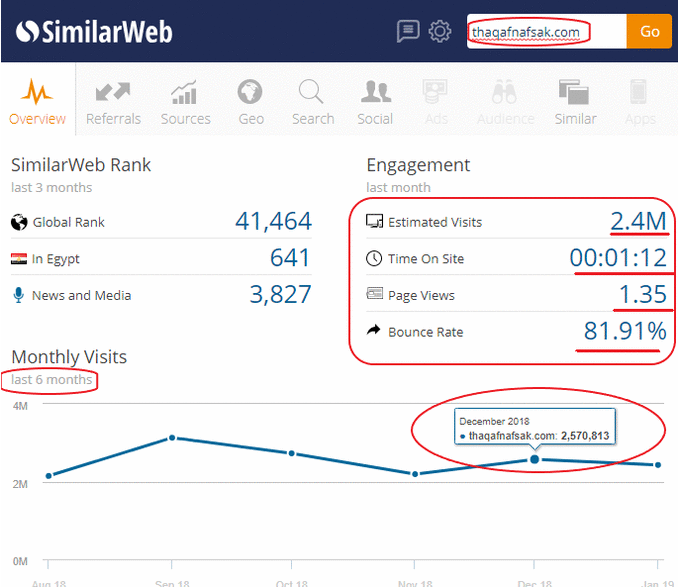Click the News and Media label
This screenshot has width=678, height=587.
82,295
